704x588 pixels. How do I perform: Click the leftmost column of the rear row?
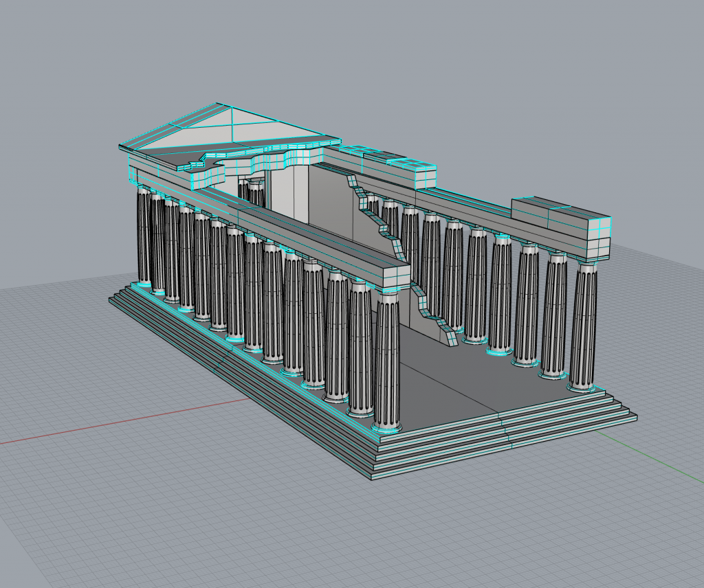(144, 234)
